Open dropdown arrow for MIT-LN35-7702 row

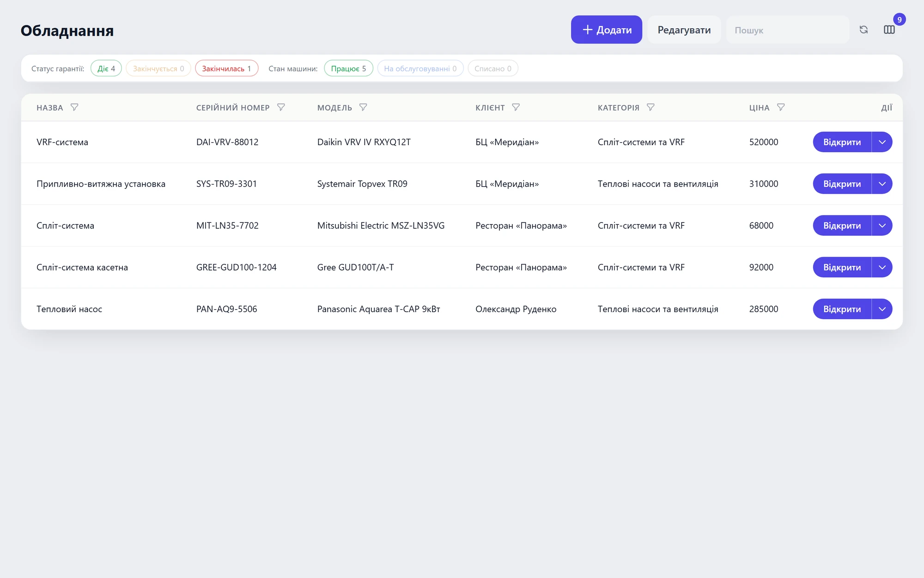[x=882, y=225]
